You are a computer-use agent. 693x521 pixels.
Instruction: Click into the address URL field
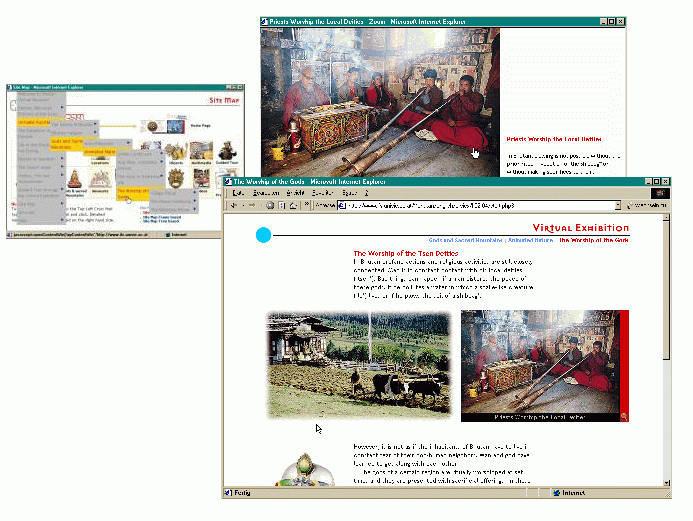[480, 205]
